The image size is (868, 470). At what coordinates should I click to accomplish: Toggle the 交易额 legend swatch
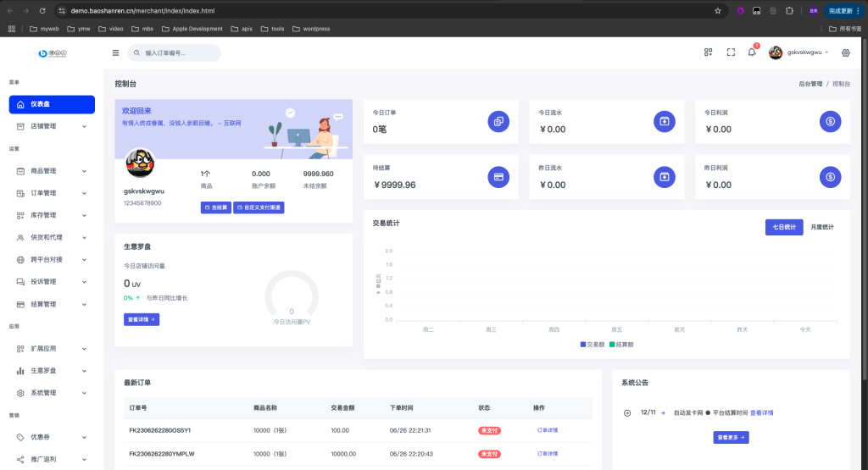pyautogui.click(x=583, y=345)
